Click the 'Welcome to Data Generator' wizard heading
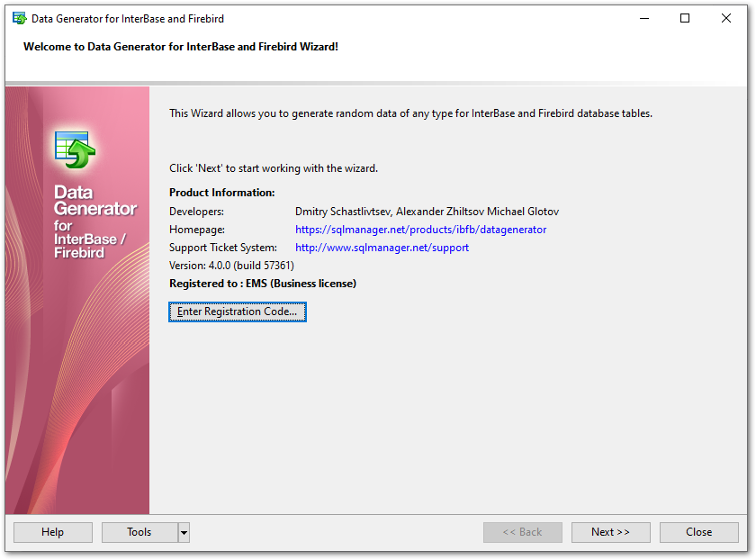 click(x=181, y=47)
